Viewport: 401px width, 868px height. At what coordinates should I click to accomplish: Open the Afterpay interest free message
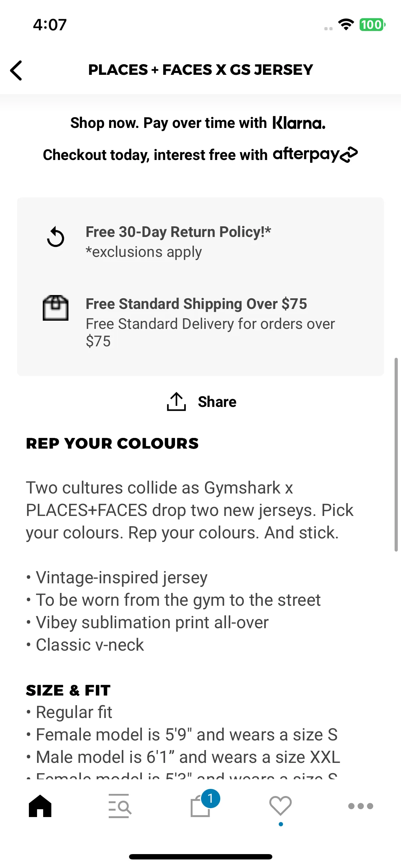200,155
